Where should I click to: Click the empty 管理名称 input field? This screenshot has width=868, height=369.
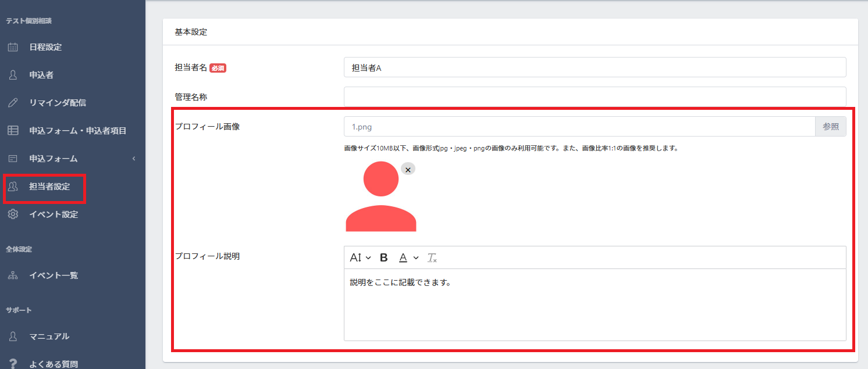595,96
